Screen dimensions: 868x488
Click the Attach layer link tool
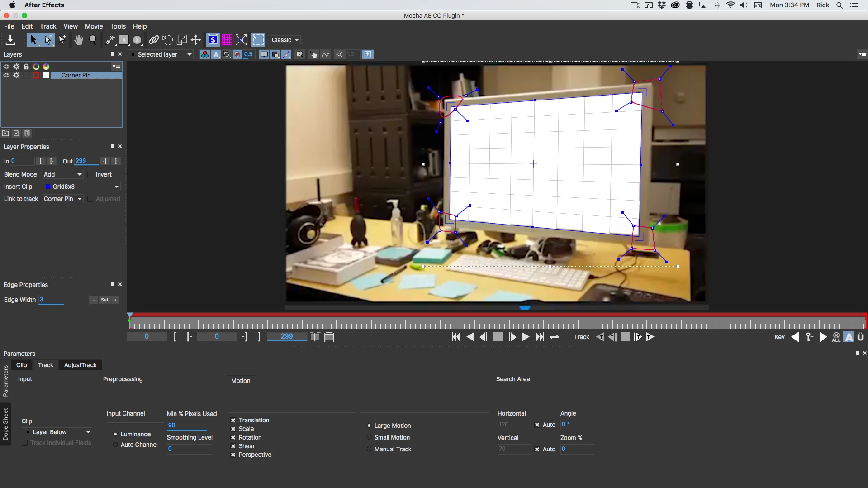click(x=154, y=40)
